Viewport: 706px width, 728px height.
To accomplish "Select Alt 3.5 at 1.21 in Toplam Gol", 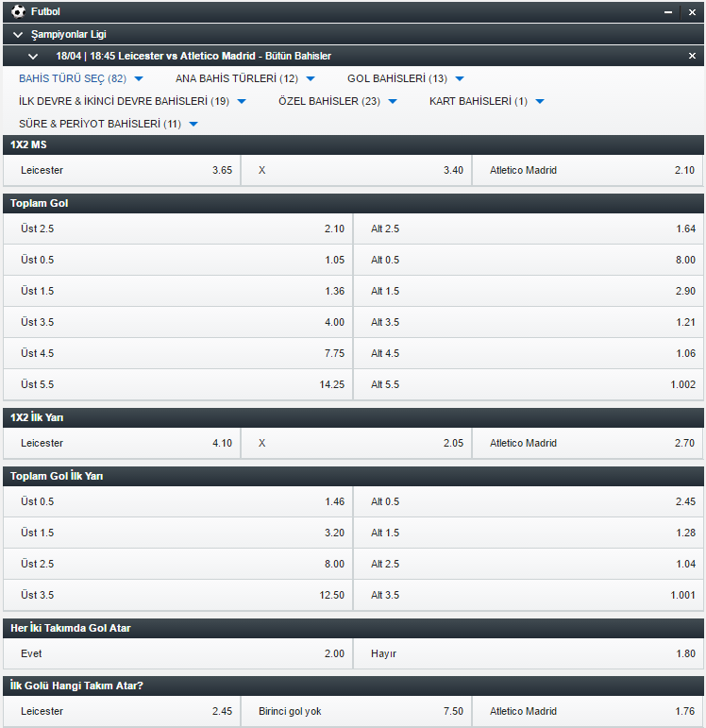I will pyautogui.click(x=529, y=322).
